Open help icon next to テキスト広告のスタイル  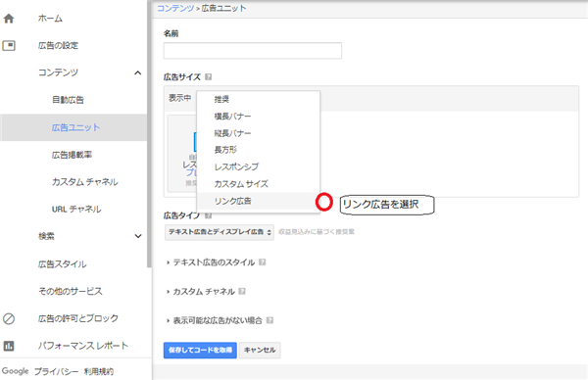pyautogui.click(x=262, y=262)
